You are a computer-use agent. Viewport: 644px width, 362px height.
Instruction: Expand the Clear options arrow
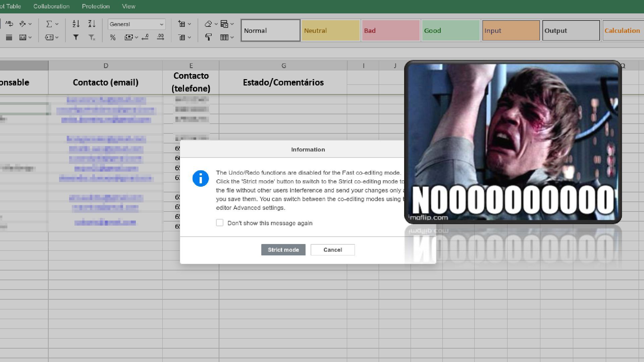pos(216,24)
